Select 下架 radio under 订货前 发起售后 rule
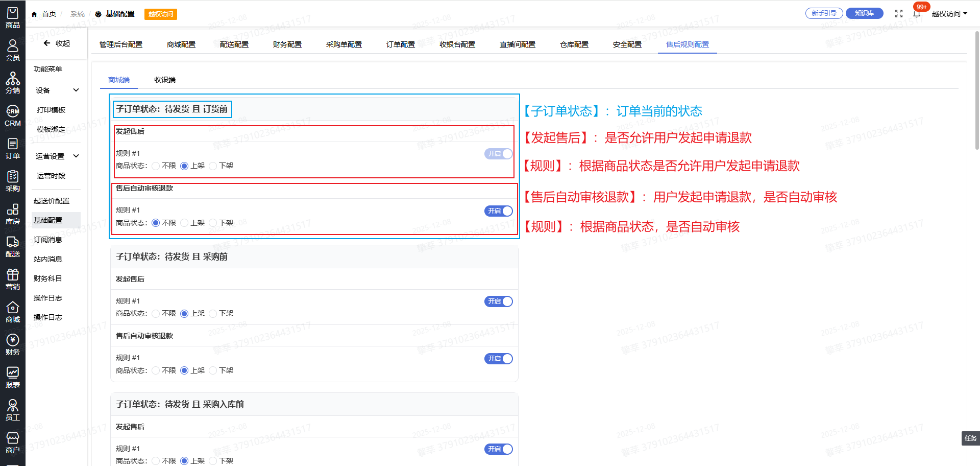Screen dimensions: 980x466 click(213, 166)
